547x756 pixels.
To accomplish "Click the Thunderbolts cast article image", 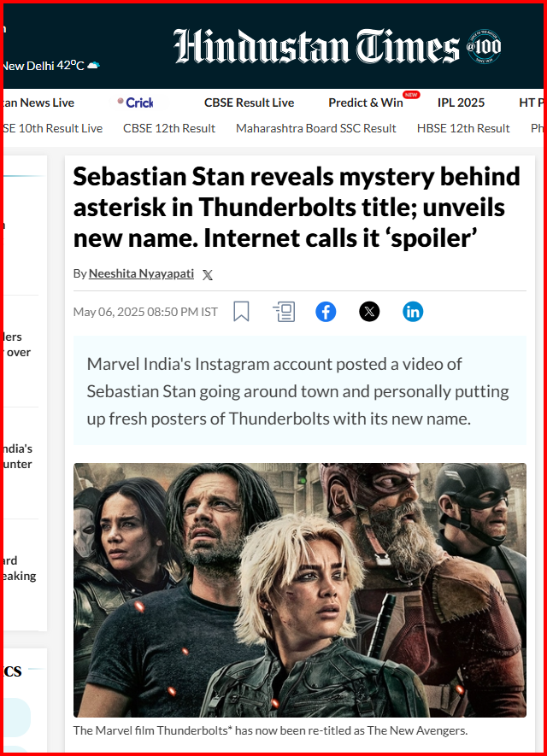I will click(299, 589).
